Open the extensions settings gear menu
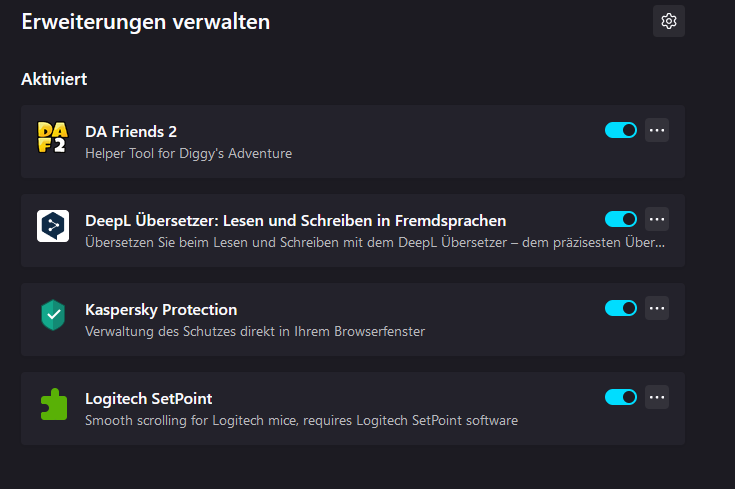Viewport: 735px width, 489px height. click(669, 21)
